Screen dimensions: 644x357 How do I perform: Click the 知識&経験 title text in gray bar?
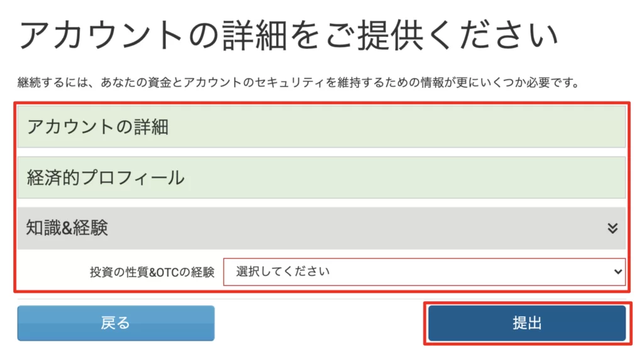point(67,228)
